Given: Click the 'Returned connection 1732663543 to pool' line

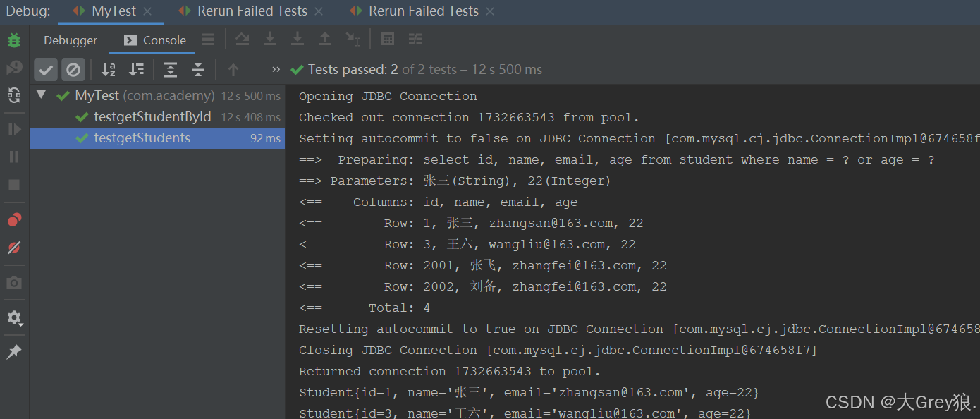Looking at the screenshot, I should pos(450,372).
